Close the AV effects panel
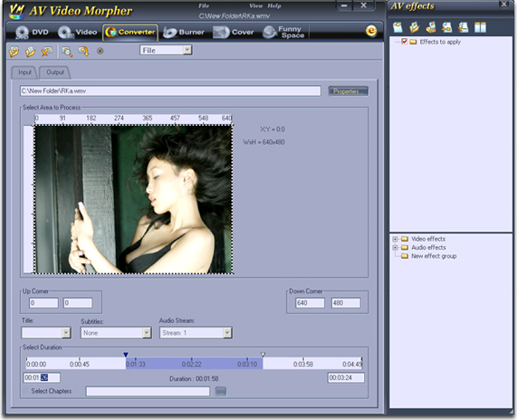This screenshot has height=420, width=517. pos(504,4)
